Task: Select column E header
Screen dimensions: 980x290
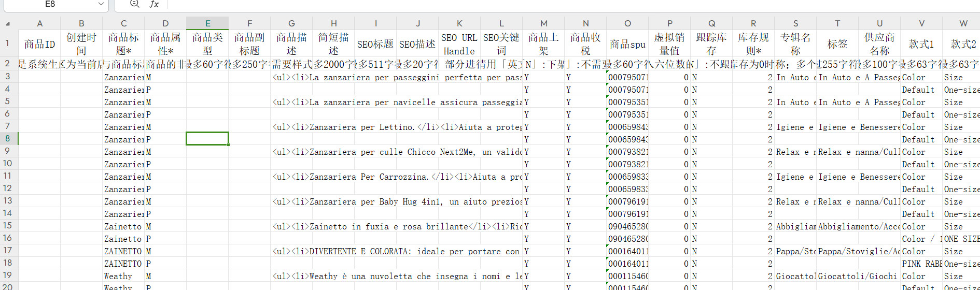Action: coord(207,23)
